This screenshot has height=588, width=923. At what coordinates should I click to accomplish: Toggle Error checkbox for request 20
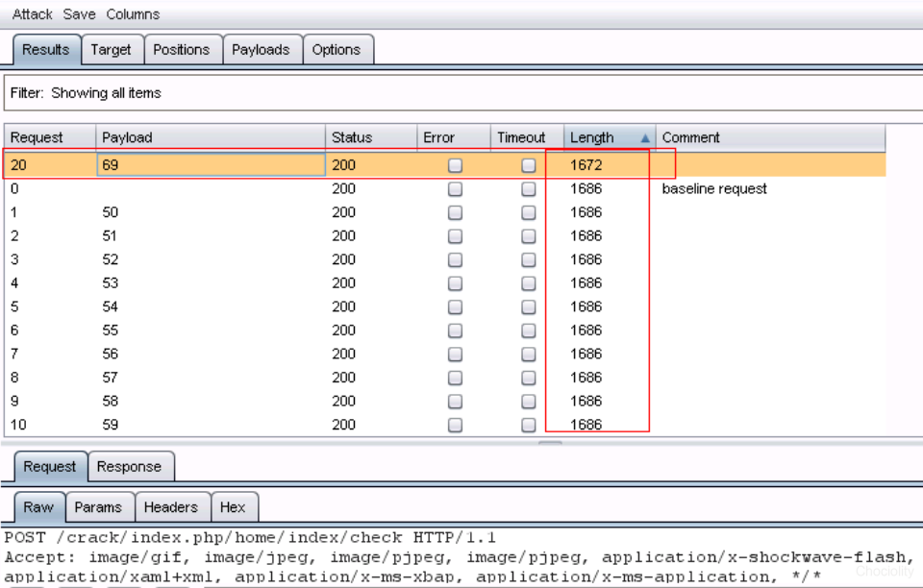coord(455,165)
